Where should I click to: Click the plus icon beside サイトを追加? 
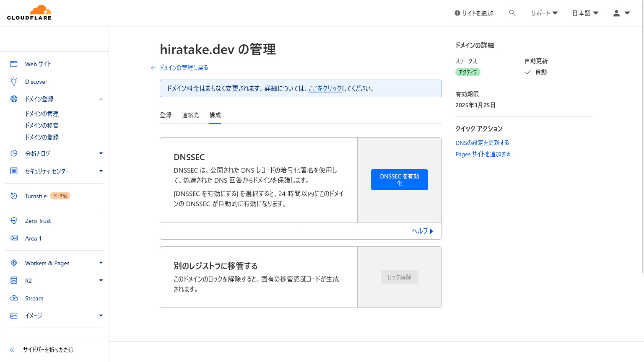[457, 13]
